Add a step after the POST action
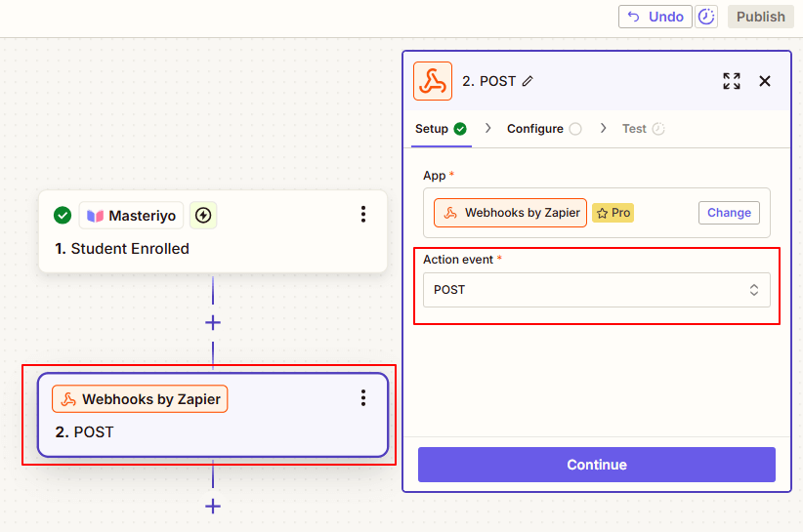Viewport: 803px width, 532px height. 213,507
